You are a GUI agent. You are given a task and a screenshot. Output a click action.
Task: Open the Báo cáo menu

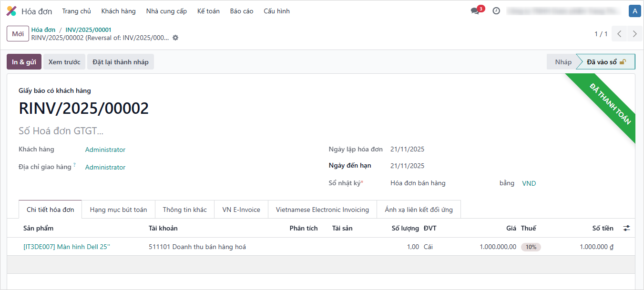(x=242, y=11)
